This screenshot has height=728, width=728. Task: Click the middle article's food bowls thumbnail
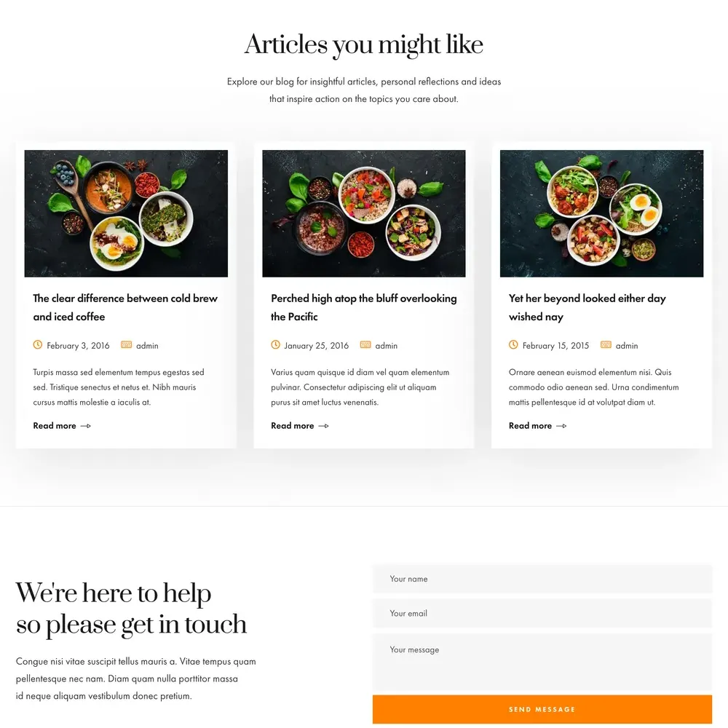tap(363, 213)
